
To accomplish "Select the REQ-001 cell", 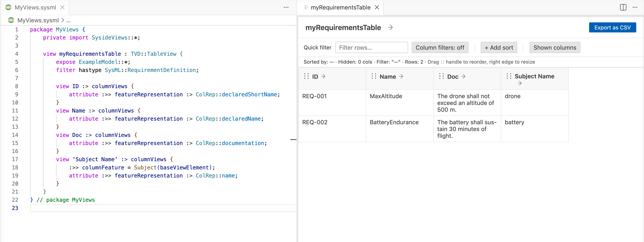I will (332, 103).
